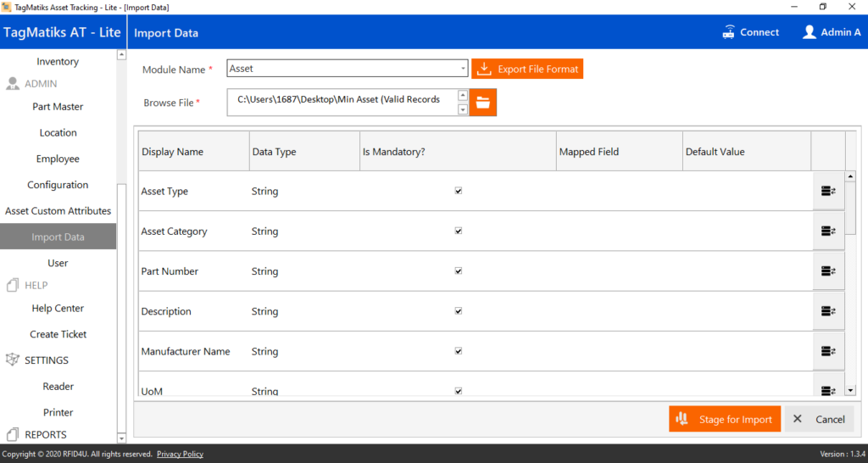Click the Data Type column header

click(x=304, y=151)
